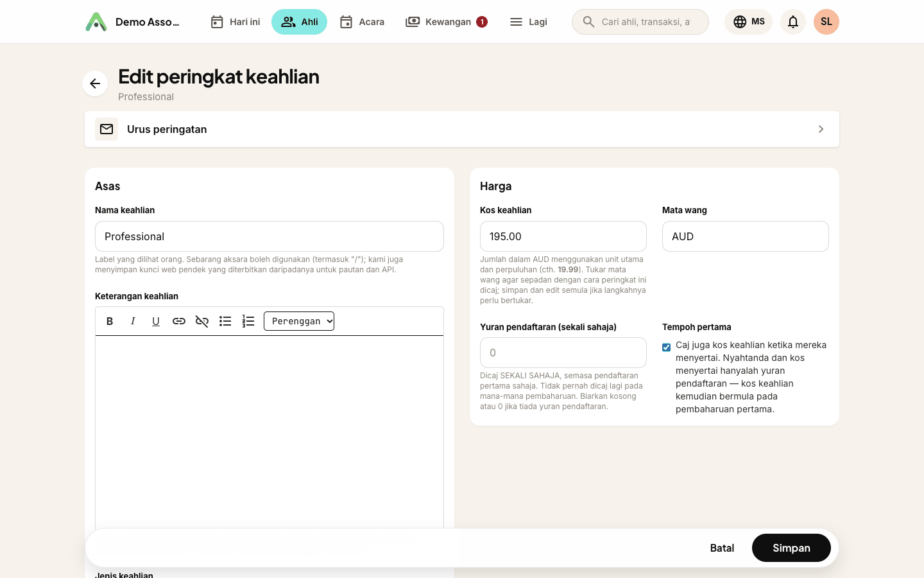Click the Asas section heading
Viewport: 924px width, 578px height.
coord(108,186)
